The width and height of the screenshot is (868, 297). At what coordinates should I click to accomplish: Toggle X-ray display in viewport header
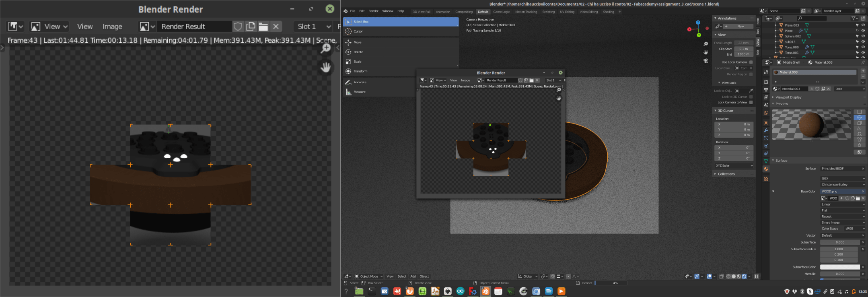[722, 276]
